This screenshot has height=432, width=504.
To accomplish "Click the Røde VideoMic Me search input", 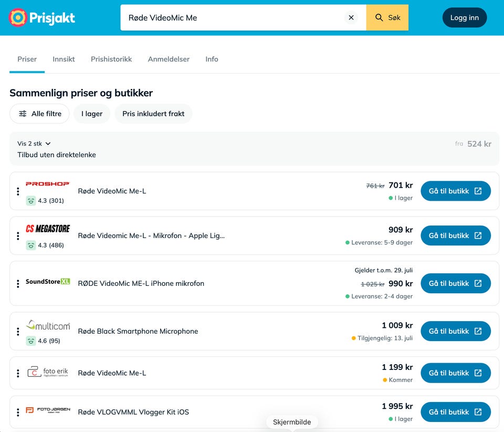I will (x=232, y=18).
